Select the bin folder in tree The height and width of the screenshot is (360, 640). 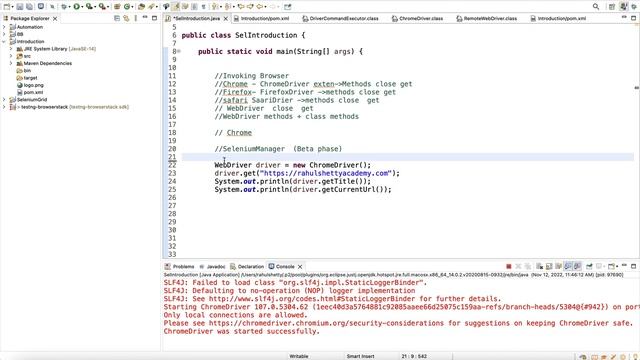click(24, 71)
